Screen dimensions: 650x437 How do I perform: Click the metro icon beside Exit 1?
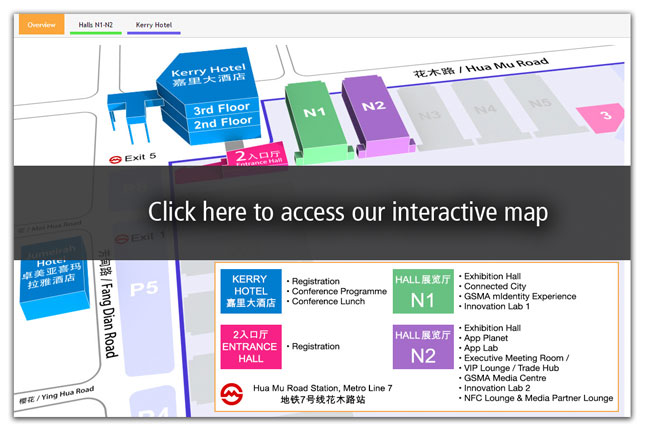click(x=121, y=239)
